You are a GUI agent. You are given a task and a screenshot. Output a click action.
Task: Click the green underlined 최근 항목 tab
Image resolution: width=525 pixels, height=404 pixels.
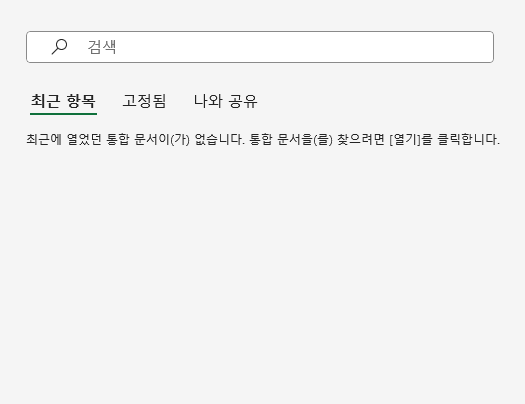click(63, 101)
